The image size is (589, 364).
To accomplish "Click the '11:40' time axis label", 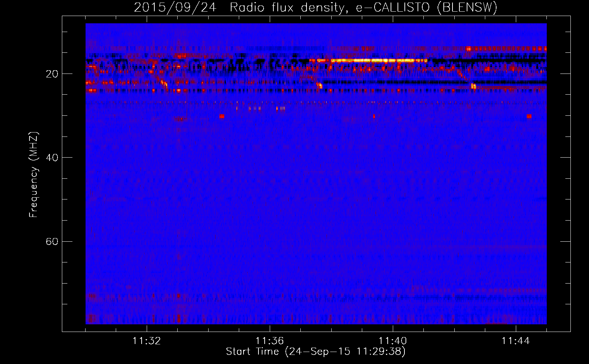I will [393, 341].
